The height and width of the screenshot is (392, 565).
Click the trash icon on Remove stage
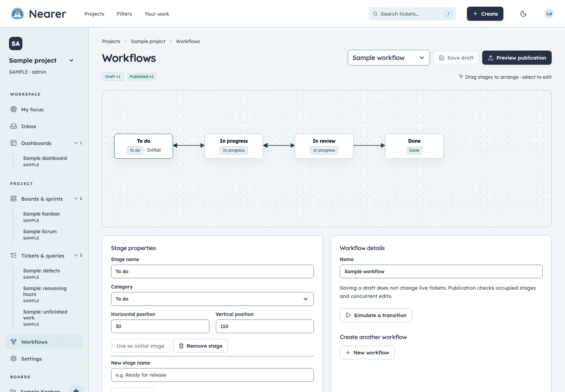coord(181,346)
